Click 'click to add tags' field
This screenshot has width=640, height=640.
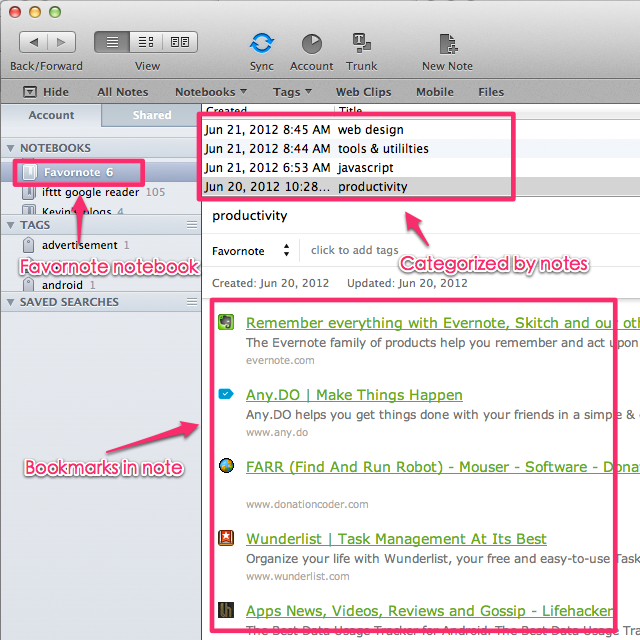click(x=354, y=250)
